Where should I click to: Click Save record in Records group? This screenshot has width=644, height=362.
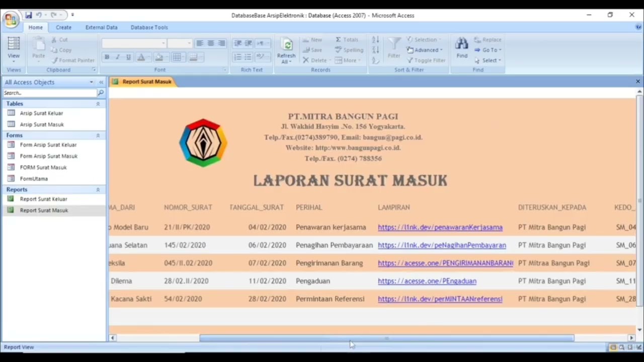point(312,50)
